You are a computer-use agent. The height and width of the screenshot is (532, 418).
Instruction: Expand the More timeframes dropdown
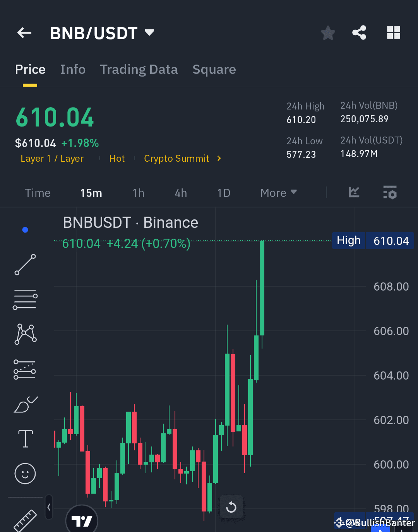[278, 193]
